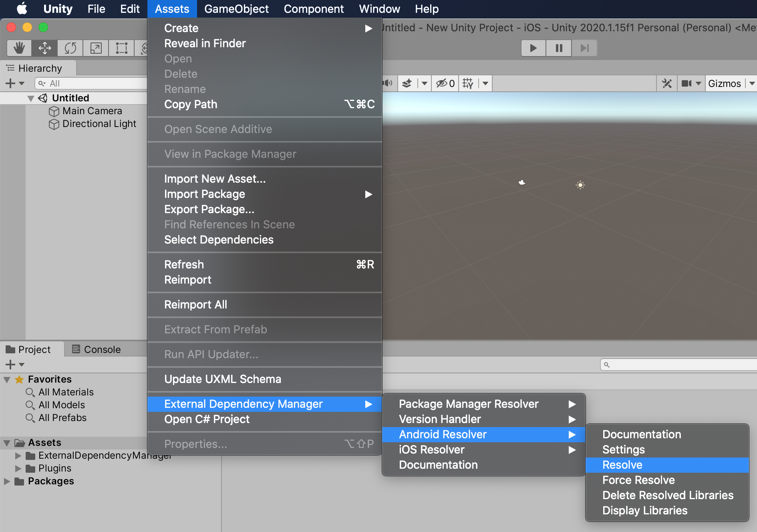This screenshot has width=757, height=532.
Task: Open grid settings dropdown arrow
Action: point(485,83)
